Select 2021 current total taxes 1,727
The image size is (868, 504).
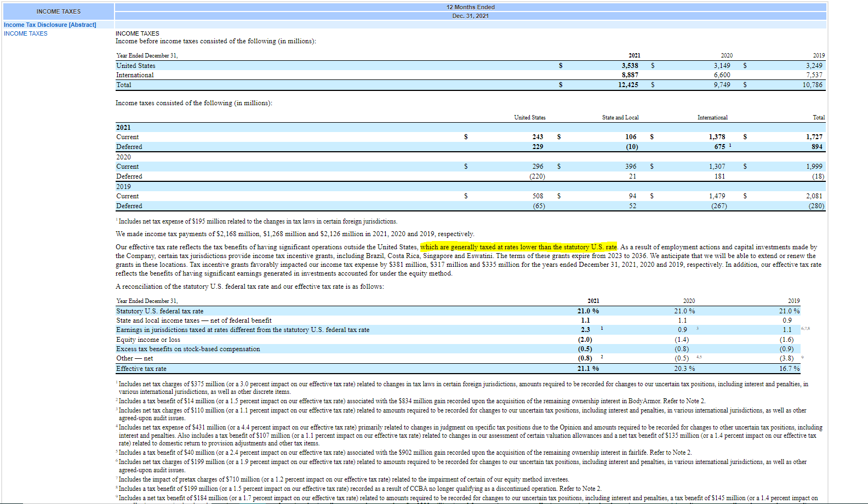(814, 137)
